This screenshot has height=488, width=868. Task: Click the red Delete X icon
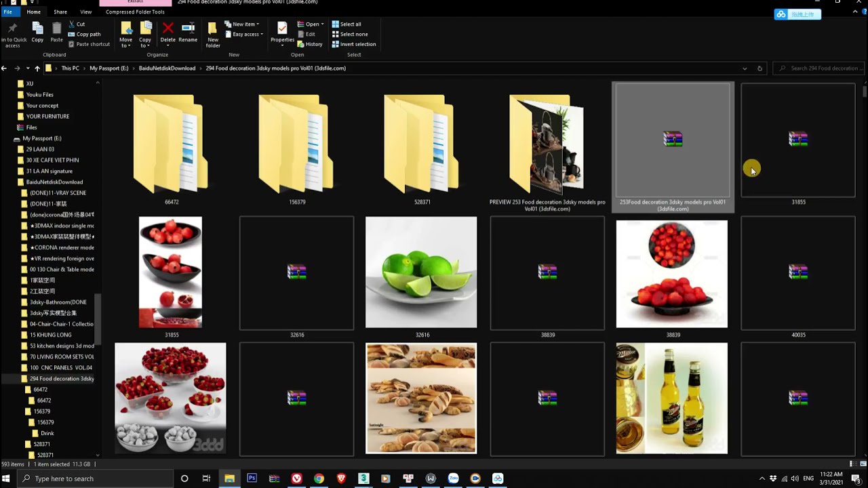(x=167, y=28)
